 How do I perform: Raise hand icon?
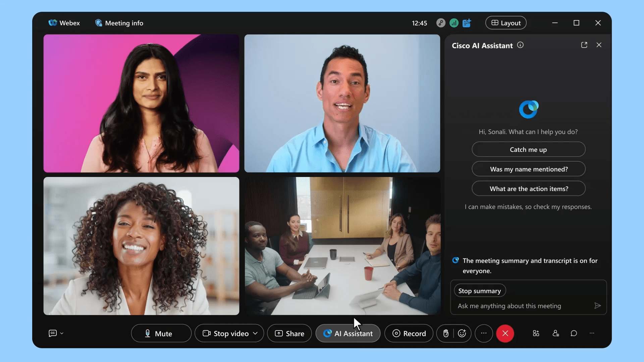point(446,333)
